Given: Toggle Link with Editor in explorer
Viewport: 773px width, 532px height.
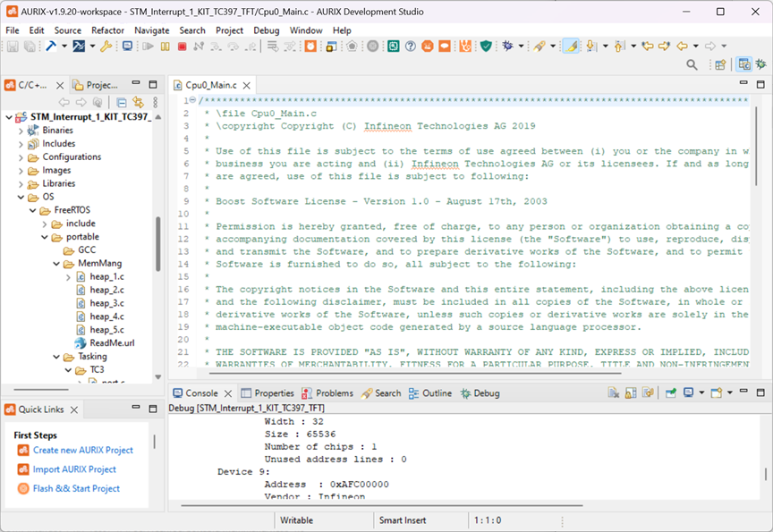Looking at the screenshot, I should pyautogui.click(x=138, y=103).
